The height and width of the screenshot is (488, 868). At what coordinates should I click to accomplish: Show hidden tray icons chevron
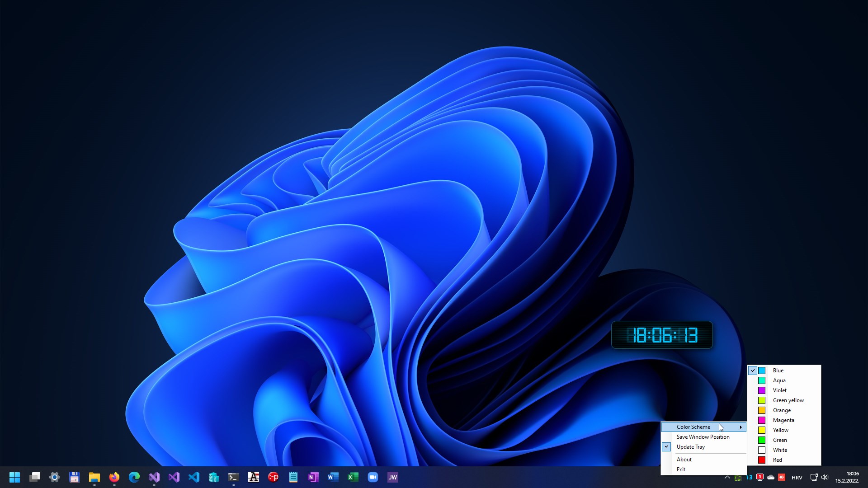pyautogui.click(x=727, y=478)
